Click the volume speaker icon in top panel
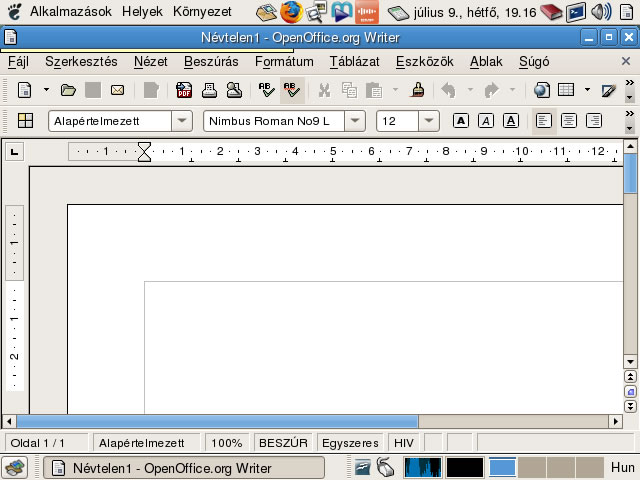 (x=601, y=12)
